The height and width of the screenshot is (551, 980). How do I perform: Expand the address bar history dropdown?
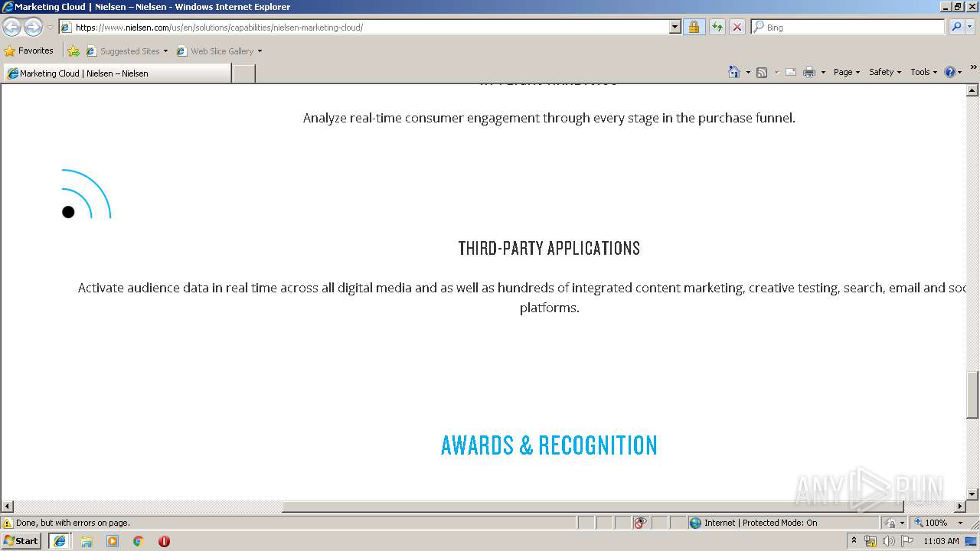pos(675,28)
